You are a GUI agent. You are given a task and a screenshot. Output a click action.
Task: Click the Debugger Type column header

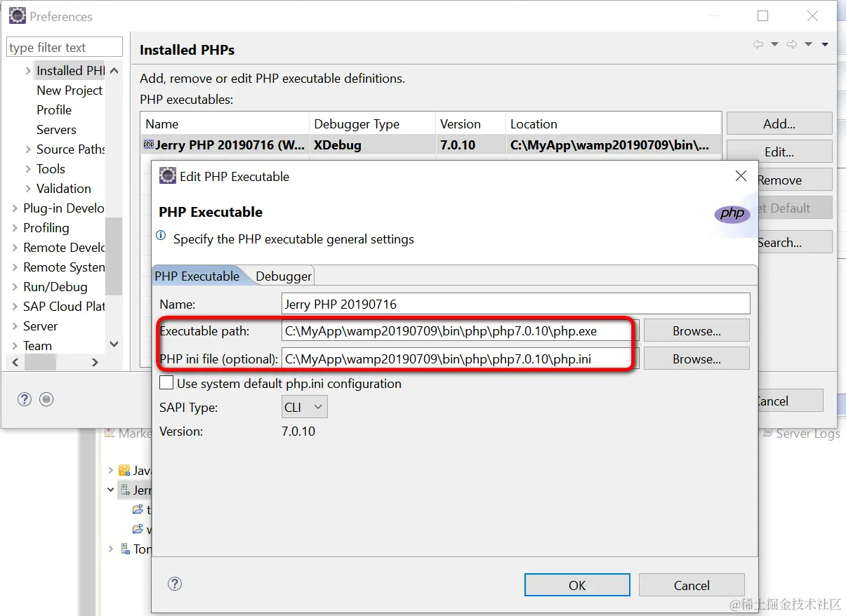[373, 123]
